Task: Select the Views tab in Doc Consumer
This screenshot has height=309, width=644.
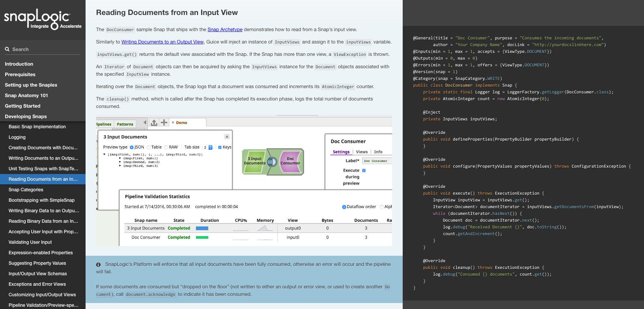Action: click(x=362, y=152)
